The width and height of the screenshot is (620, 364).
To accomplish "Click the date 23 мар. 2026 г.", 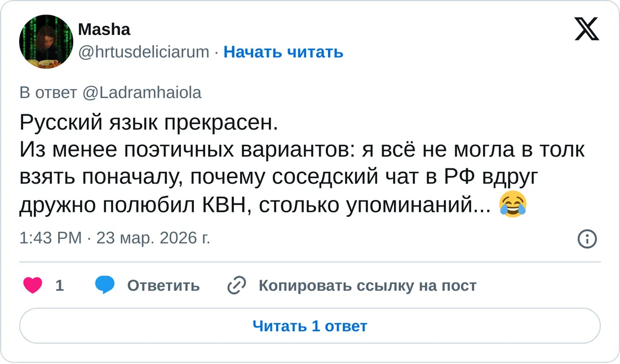I will click(x=153, y=238).
